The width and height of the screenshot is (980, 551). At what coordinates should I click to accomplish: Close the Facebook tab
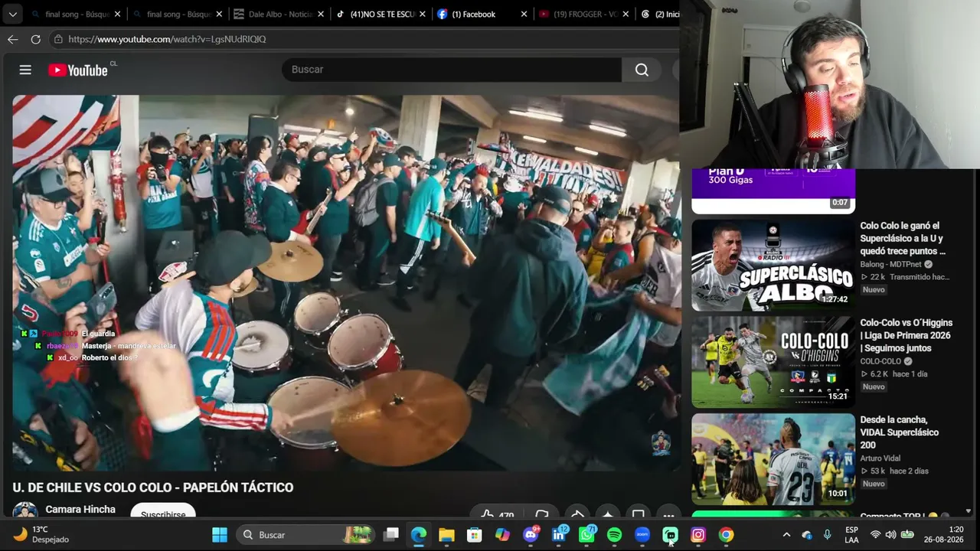point(524,14)
